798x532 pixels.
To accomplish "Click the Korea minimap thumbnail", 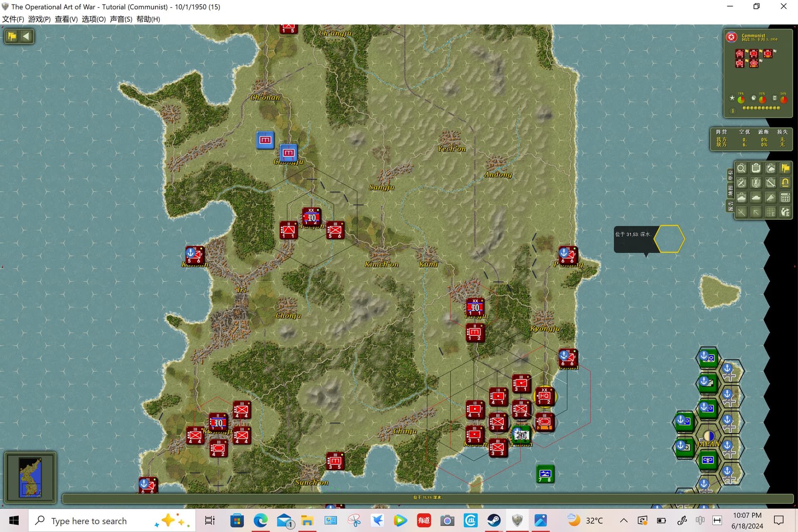I will 30,478.
